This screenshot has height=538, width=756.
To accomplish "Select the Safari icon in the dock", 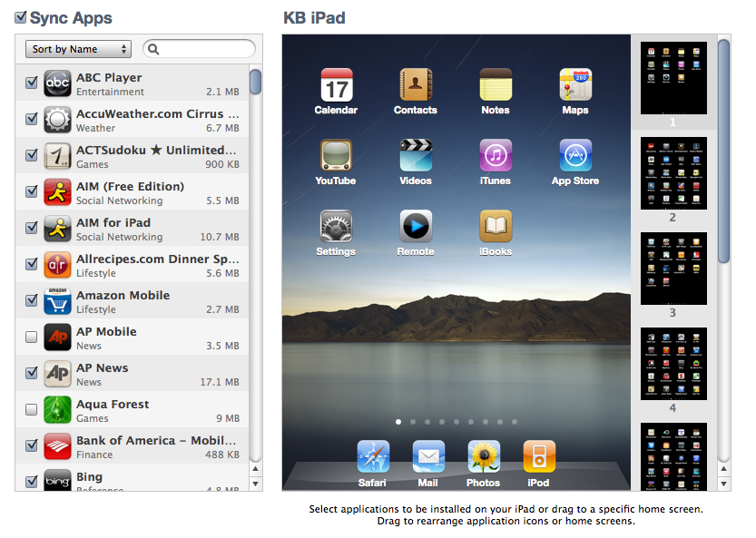I will 373,456.
